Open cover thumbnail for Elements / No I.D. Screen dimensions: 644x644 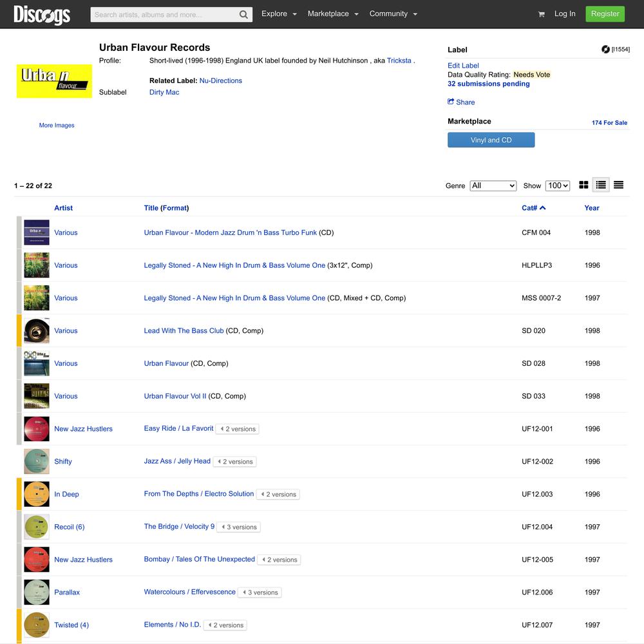pos(37,625)
